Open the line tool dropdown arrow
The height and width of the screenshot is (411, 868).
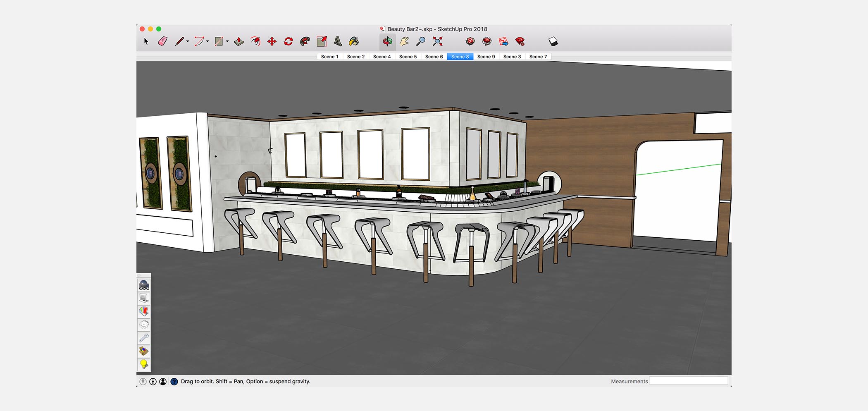[188, 41]
